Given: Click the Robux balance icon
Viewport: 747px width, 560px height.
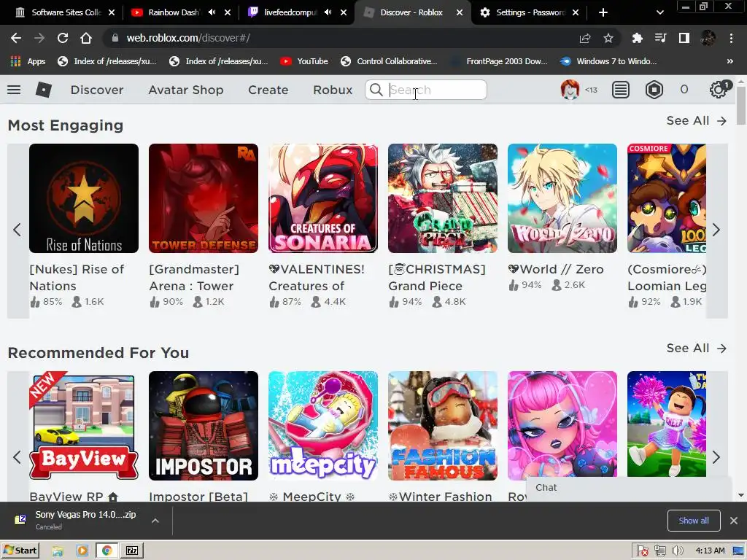Looking at the screenshot, I should tap(654, 90).
